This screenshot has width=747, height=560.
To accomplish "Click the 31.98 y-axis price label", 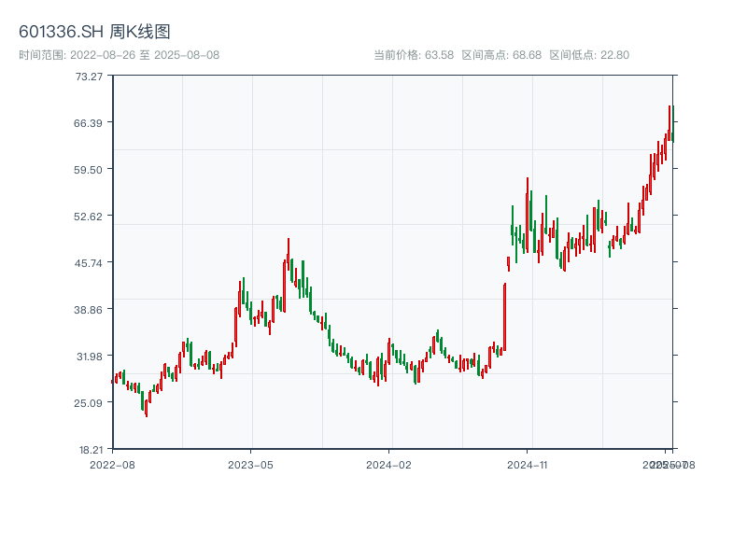I will [90, 356].
